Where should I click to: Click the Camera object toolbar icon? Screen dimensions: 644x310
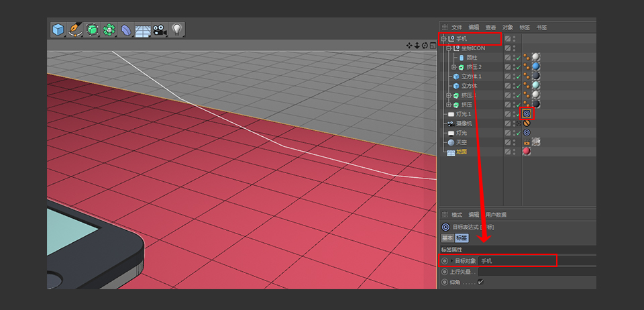[160, 30]
